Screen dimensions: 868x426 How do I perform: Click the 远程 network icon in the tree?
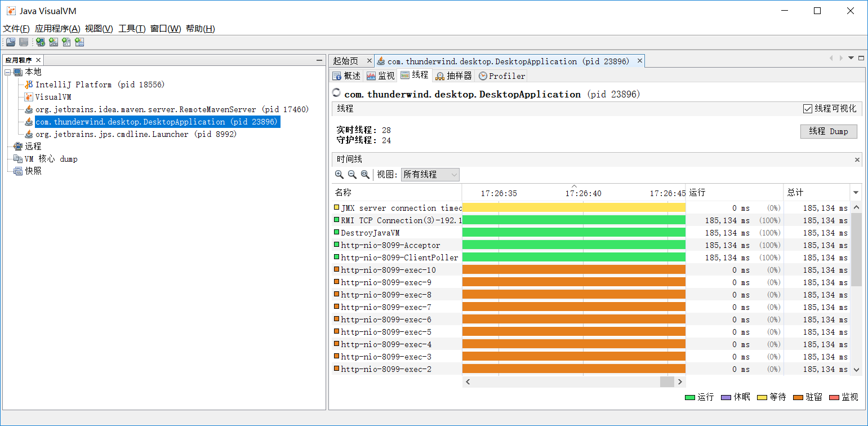coord(18,147)
